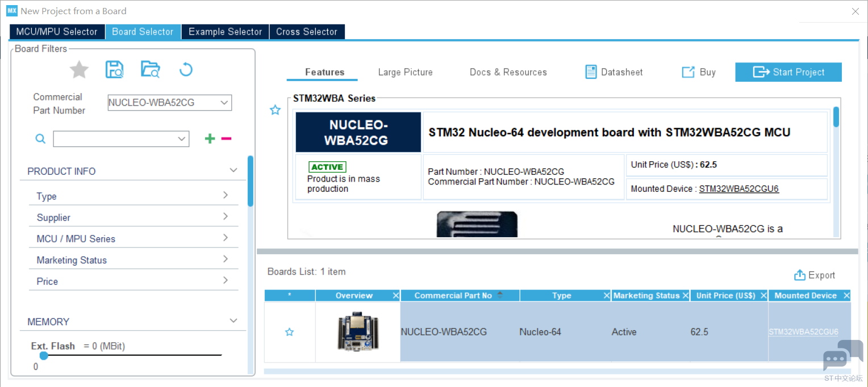The height and width of the screenshot is (387, 868).
Task: Remove the Unit Price column with its X icon
Action: tap(763, 296)
